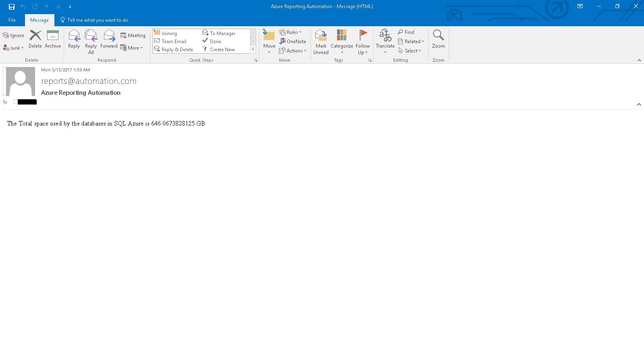Image resolution: width=644 pixels, height=345 pixels.
Task: Click the sender's profile picture
Action: pos(20,82)
